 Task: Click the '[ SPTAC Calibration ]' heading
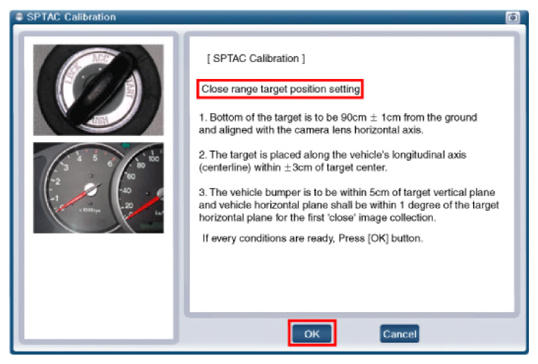point(256,58)
